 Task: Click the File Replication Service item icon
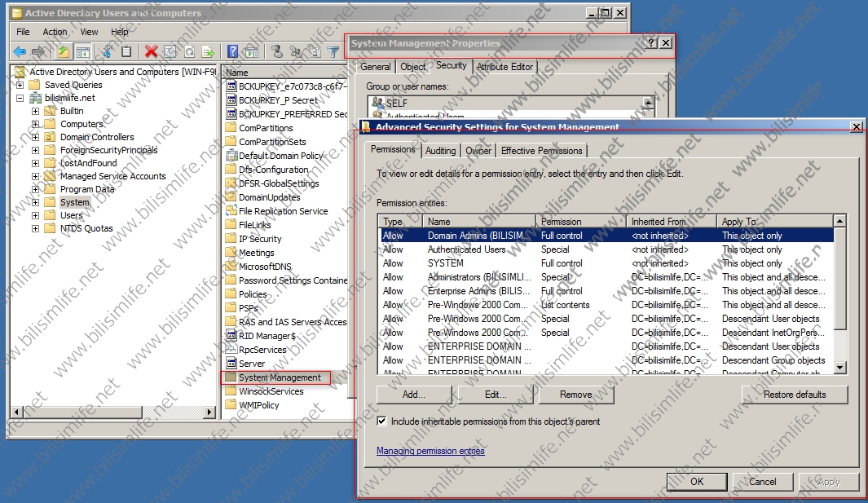[x=231, y=211]
